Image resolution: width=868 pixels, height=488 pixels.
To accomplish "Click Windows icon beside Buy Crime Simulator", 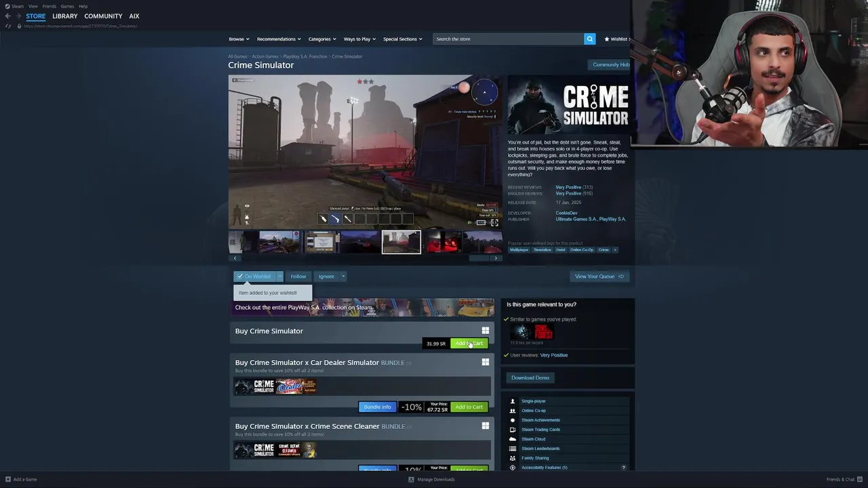I will [x=485, y=331].
